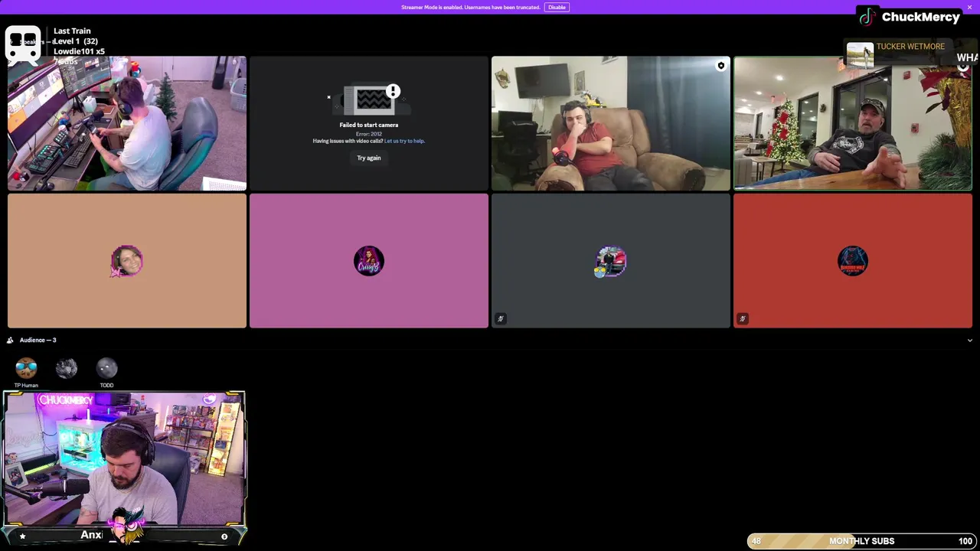
Task: Click the 'Audience — 3' label
Action: 38,340
